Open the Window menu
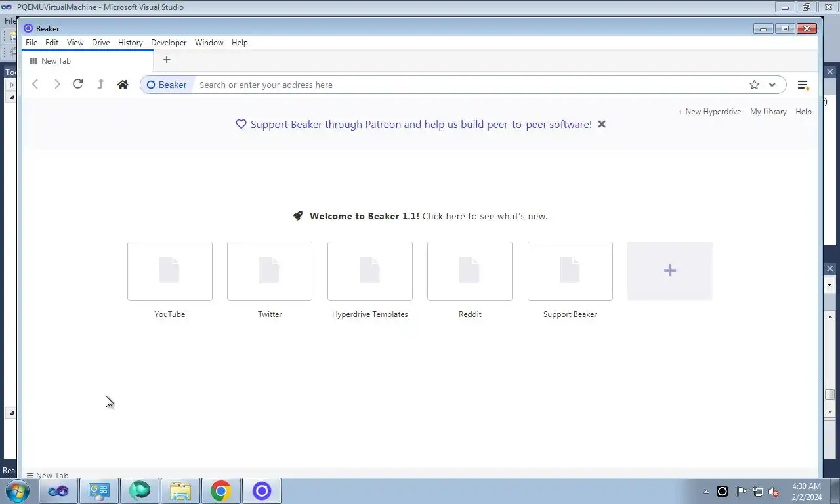The height and width of the screenshot is (504, 840). pyautogui.click(x=209, y=43)
